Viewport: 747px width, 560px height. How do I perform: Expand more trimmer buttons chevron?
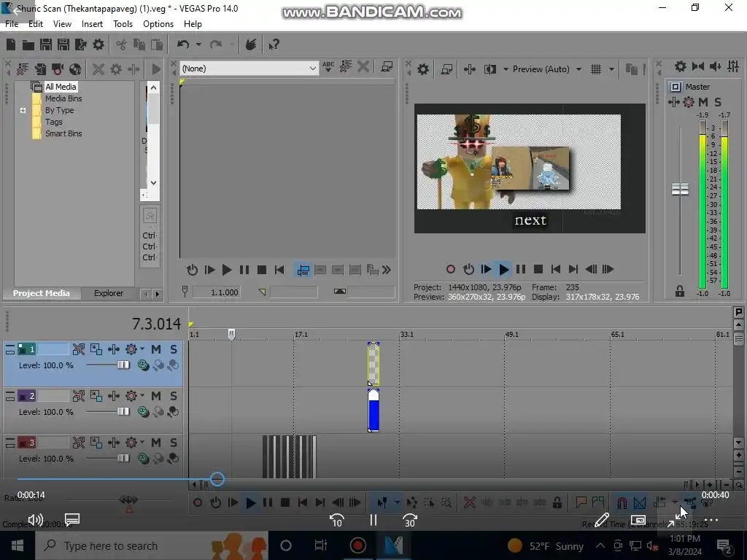(x=387, y=270)
